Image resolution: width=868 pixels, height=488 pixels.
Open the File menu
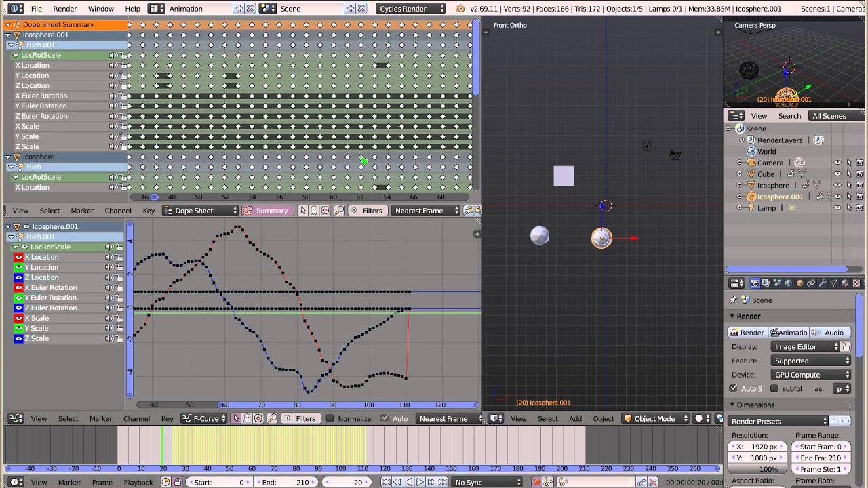[37, 8]
